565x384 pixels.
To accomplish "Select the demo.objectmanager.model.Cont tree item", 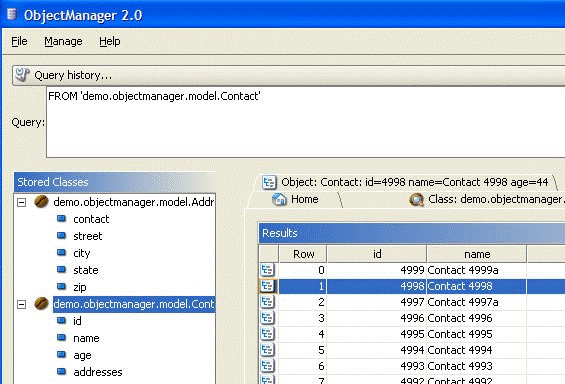I will 134,304.
